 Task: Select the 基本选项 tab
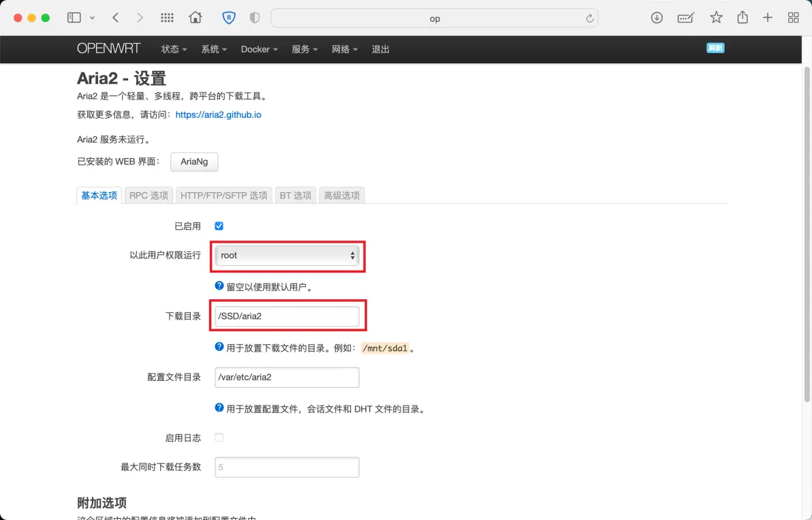pyautogui.click(x=99, y=196)
